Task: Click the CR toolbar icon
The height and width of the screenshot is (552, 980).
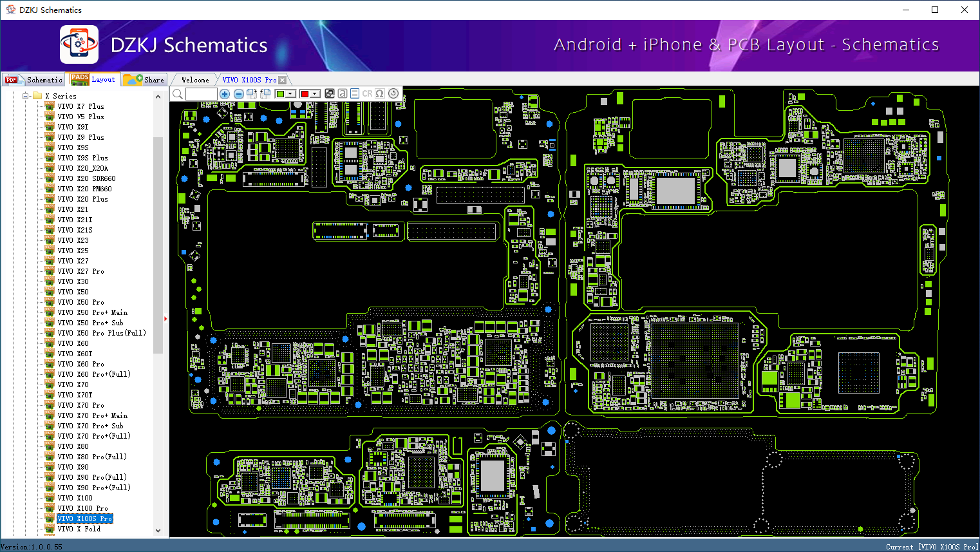Action: [x=367, y=93]
